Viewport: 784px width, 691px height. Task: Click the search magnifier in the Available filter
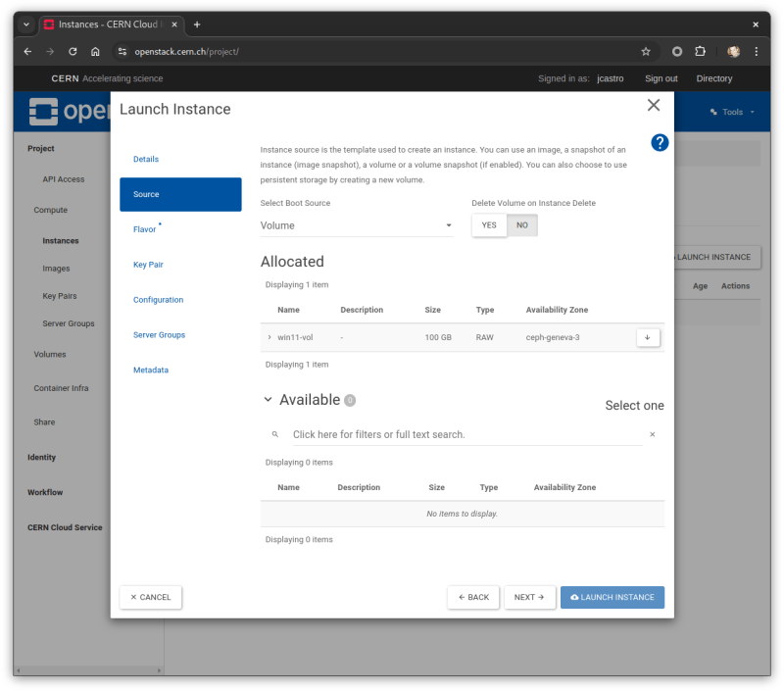click(x=275, y=433)
